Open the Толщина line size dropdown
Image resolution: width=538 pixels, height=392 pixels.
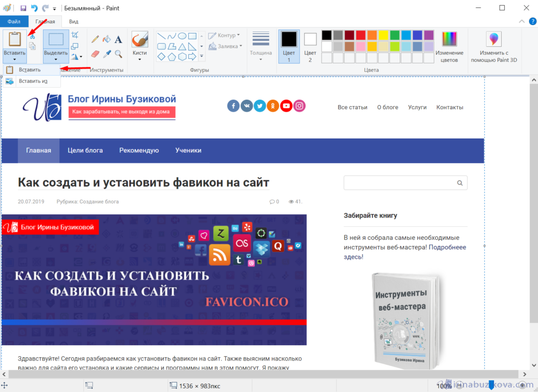(261, 46)
